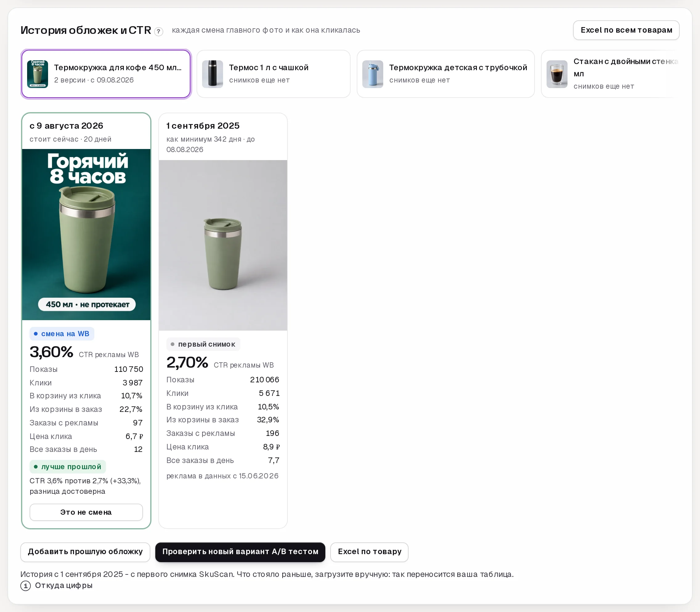Select the Стакан с двойными стенками product tab
This screenshot has height=612, width=700.
[610, 74]
